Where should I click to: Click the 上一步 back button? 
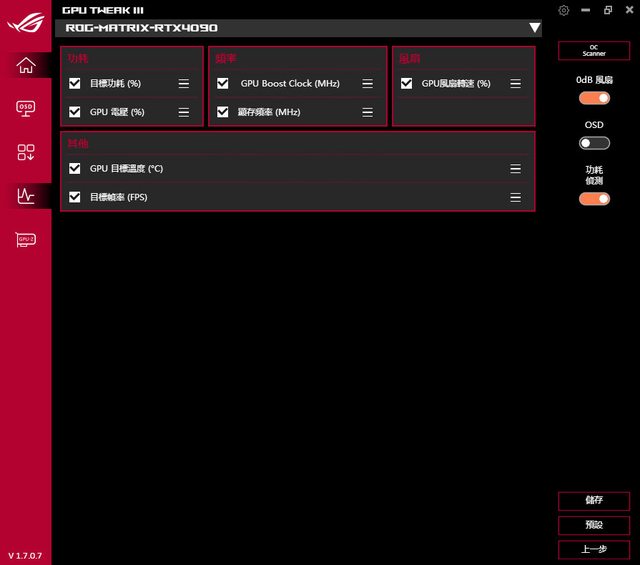594,549
